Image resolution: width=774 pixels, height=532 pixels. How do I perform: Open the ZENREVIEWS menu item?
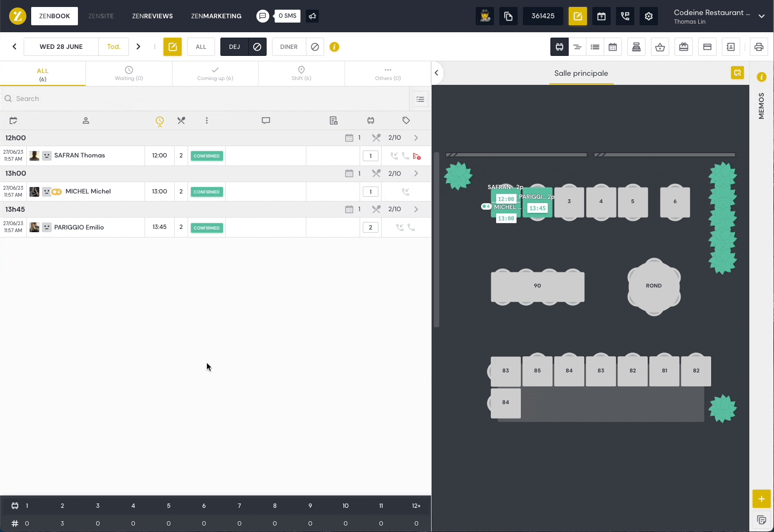coord(153,16)
